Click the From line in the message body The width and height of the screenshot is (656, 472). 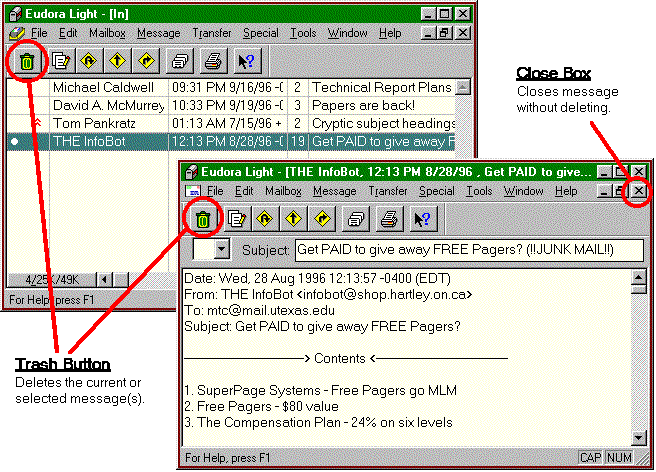tap(328, 295)
